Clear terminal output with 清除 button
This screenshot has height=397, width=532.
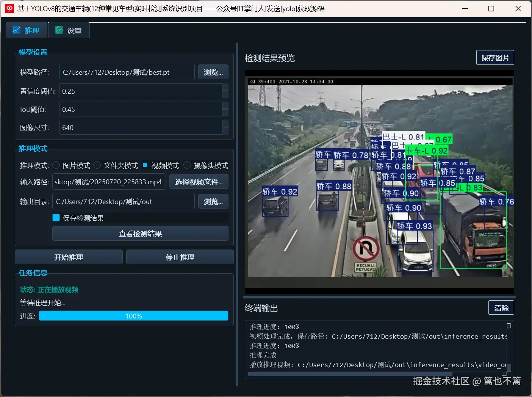pyautogui.click(x=501, y=308)
